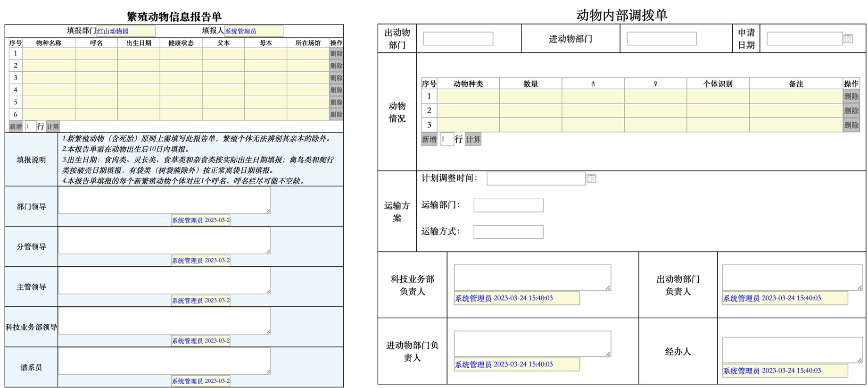868x388 pixels.
Task: Click 呼名 cell in row 2
Action: pyautogui.click(x=96, y=66)
